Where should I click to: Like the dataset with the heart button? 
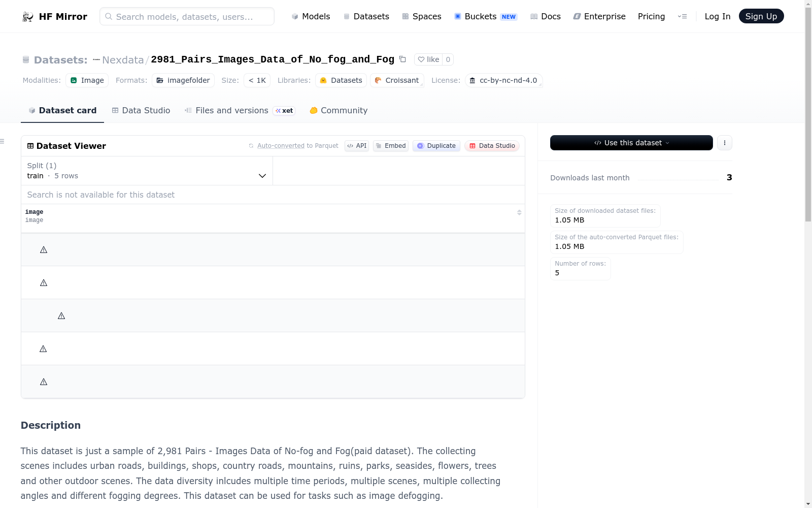coord(428,59)
